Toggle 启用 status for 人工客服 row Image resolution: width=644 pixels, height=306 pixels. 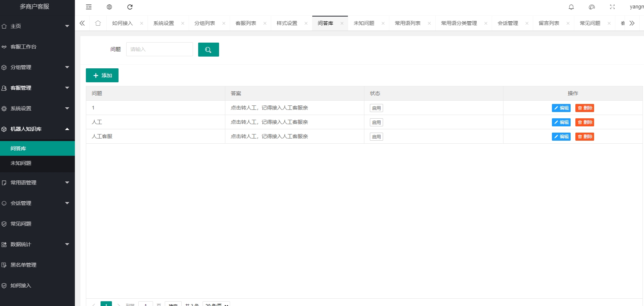[x=376, y=137]
